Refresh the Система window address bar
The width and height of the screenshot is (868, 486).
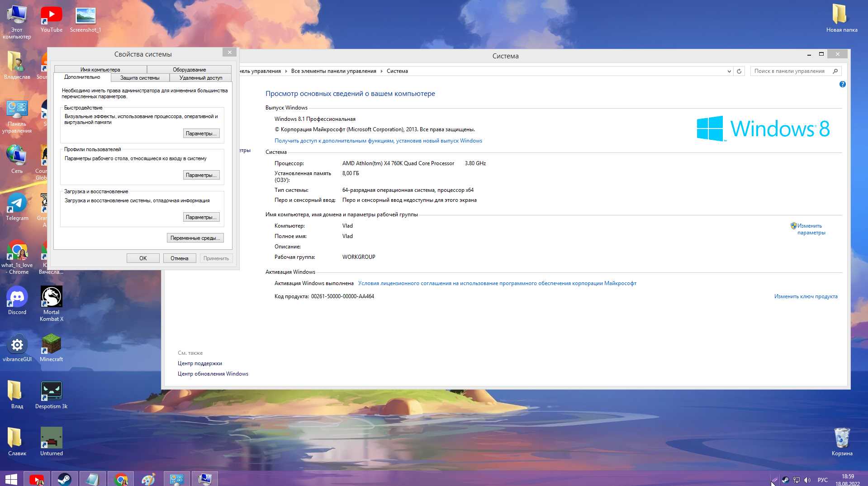click(x=739, y=71)
